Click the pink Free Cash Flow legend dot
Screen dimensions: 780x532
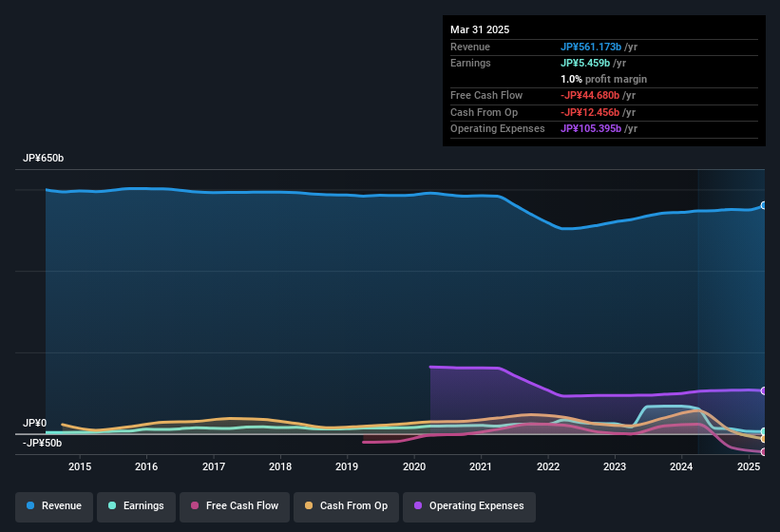coord(195,505)
